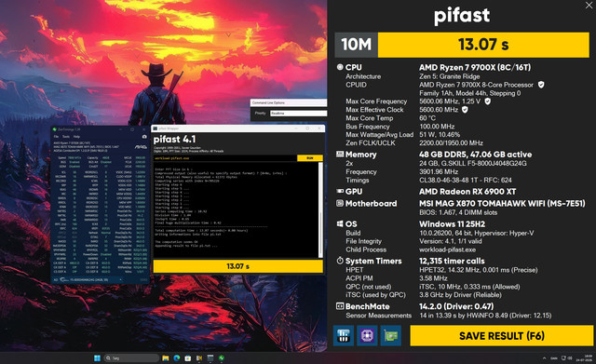Open the File menu in ZenTimings

pyautogui.click(x=56, y=137)
